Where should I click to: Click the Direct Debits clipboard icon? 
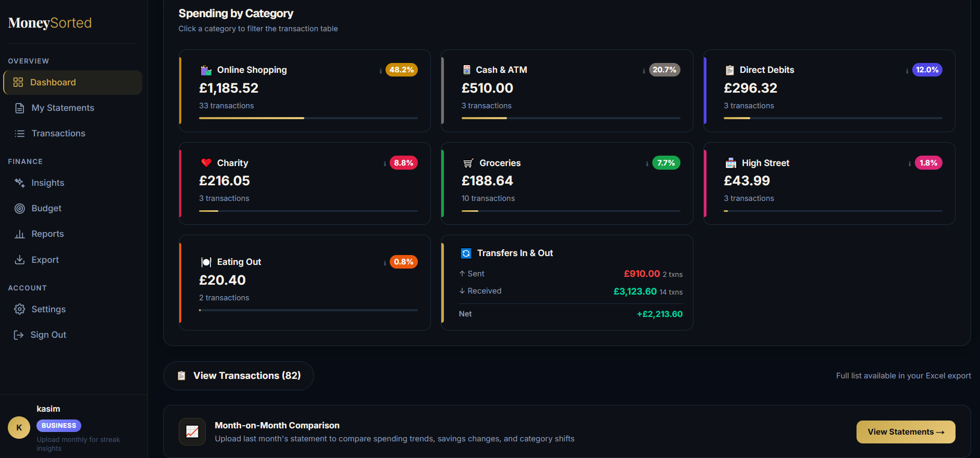pyautogui.click(x=729, y=70)
